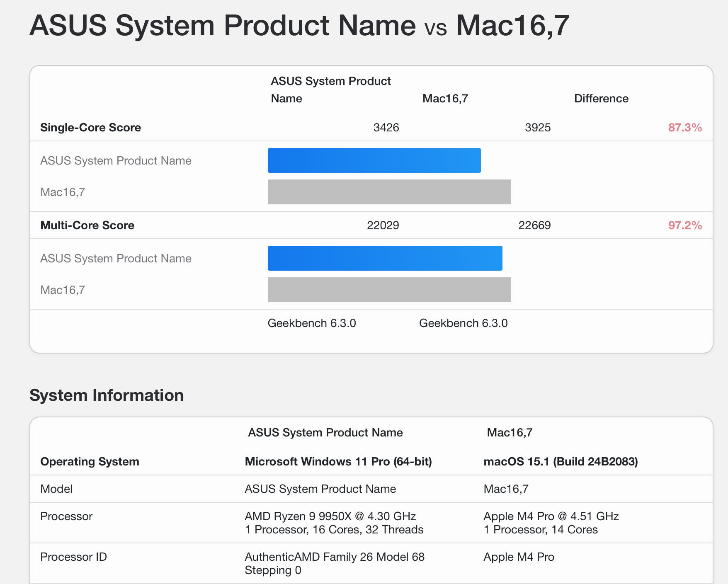Screen dimensions: 728x584
Task: Click the gray multi-core bar for Mac16,7
Action: click(389, 290)
